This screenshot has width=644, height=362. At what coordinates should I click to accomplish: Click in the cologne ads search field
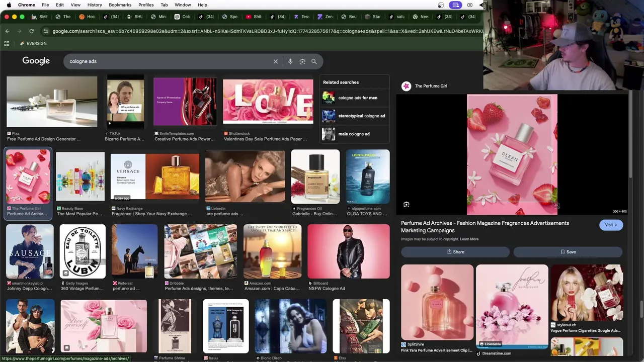click(x=169, y=61)
